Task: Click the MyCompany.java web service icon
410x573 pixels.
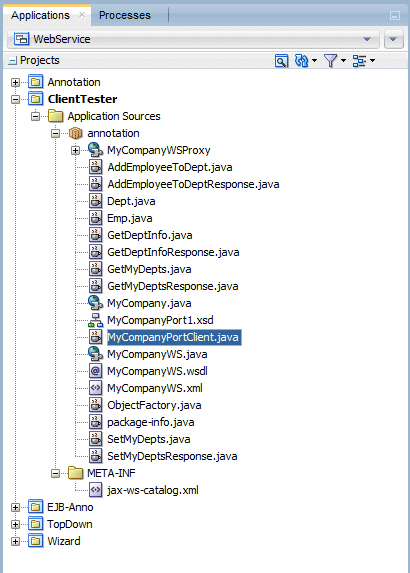Action: pos(95,303)
